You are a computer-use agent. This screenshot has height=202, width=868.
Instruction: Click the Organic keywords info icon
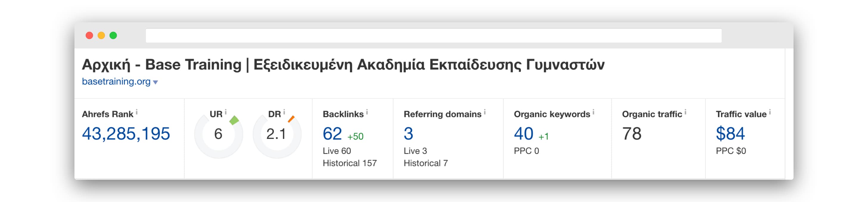tap(593, 112)
